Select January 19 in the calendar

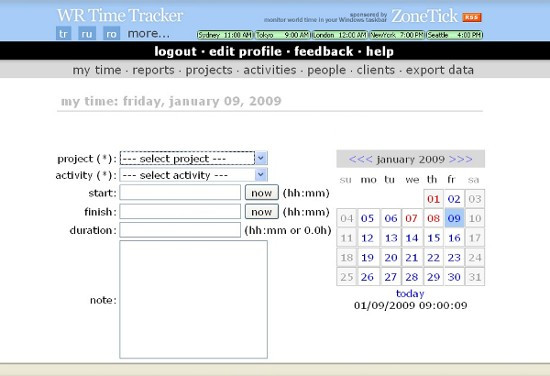click(368, 258)
